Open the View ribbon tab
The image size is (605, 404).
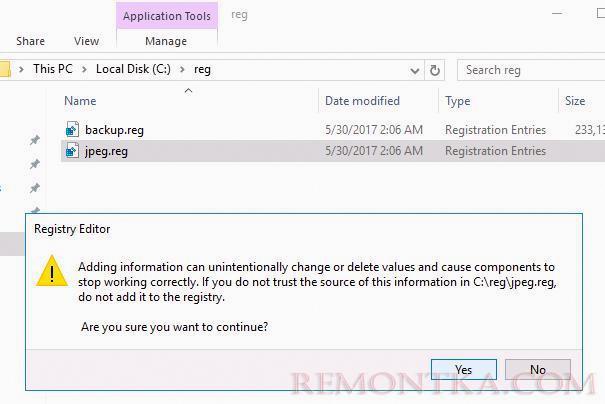(86, 41)
